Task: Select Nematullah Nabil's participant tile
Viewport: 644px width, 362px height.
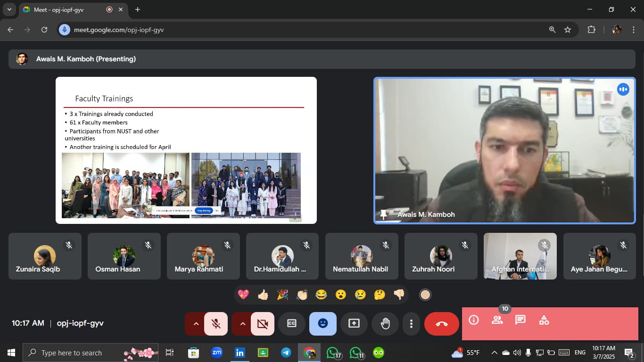Action: pyautogui.click(x=362, y=256)
